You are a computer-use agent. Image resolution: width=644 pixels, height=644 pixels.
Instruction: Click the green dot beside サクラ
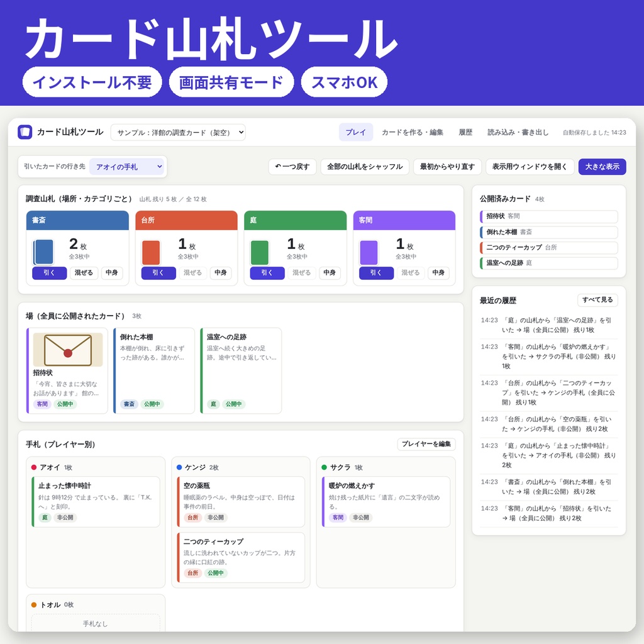tap(324, 467)
